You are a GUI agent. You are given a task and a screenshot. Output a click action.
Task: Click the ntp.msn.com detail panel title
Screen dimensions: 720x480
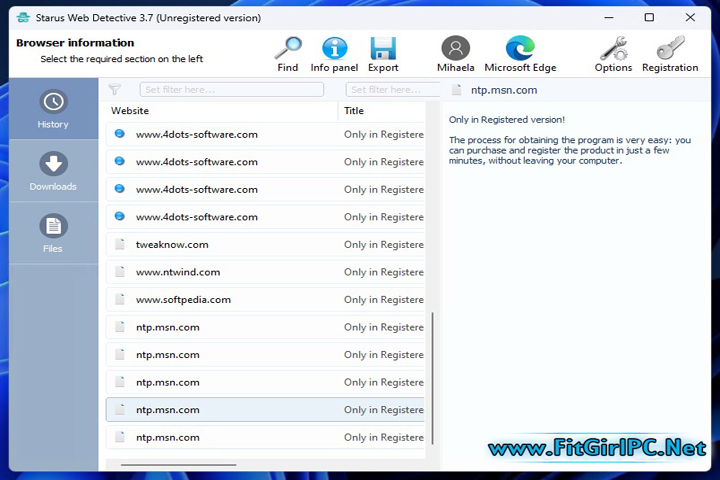pyautogui.click(x=504, y=90)
